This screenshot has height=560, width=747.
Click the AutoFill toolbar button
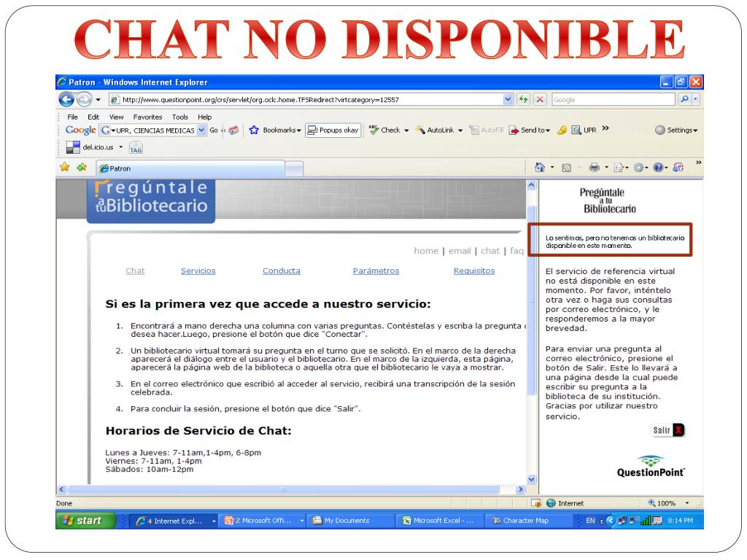coord(487,130)
